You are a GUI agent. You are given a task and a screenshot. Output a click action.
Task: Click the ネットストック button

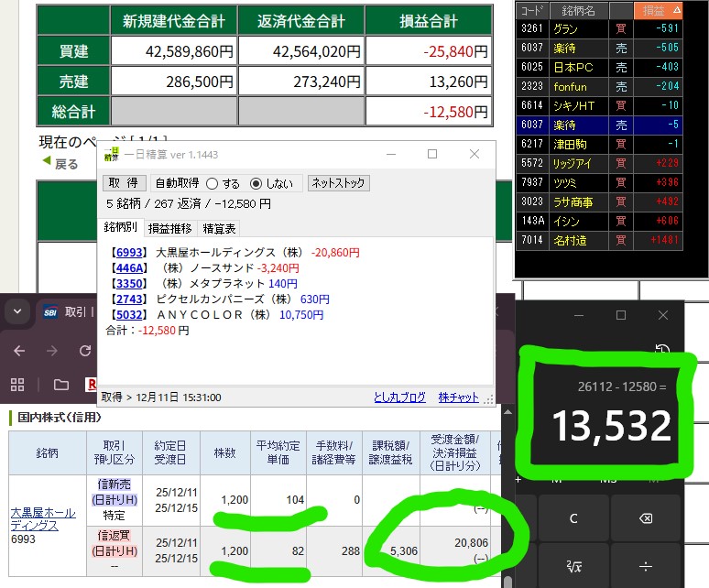(337, 183)
